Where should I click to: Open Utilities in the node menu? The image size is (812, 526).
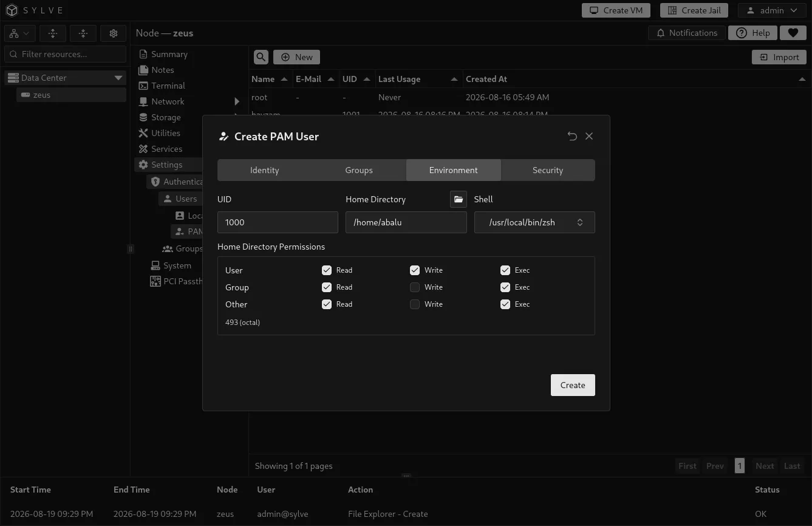(x=165, y=133)
